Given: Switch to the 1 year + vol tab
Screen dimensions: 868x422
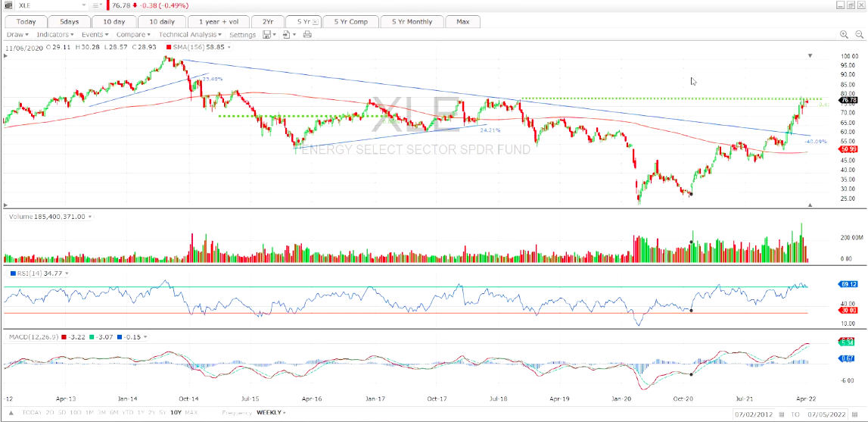Looking at the screenshot, I should coord(217,22).
